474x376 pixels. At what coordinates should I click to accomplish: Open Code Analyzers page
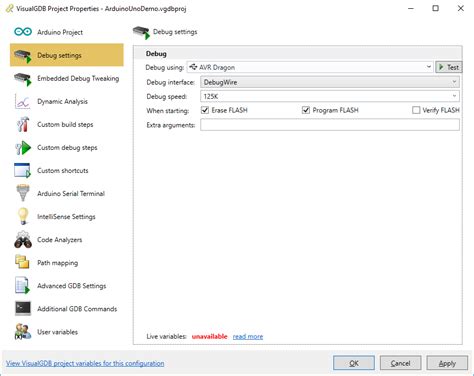pyautogui.click(x=60, y=240)
